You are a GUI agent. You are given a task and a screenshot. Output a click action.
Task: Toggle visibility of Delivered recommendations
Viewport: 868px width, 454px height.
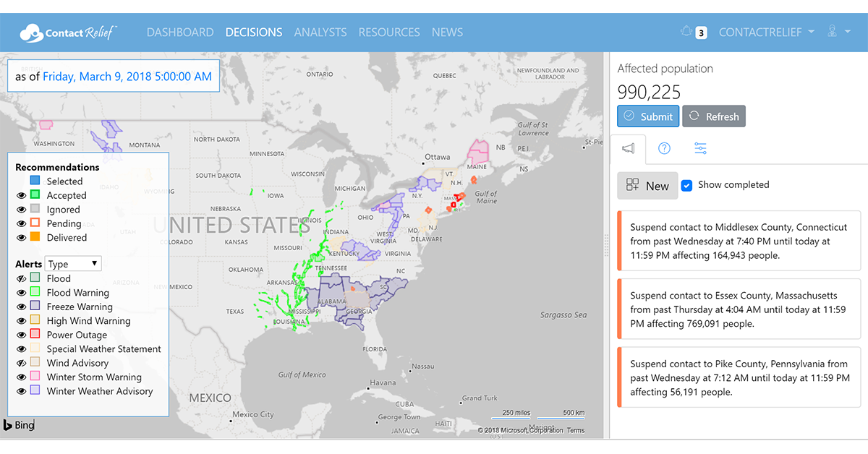22,238
